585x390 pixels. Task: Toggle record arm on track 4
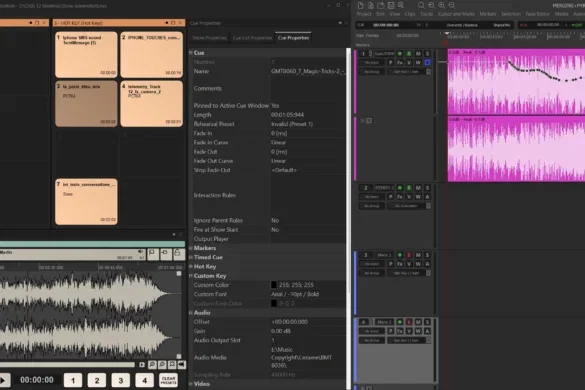pyautogui.click(x=409, y=322)
